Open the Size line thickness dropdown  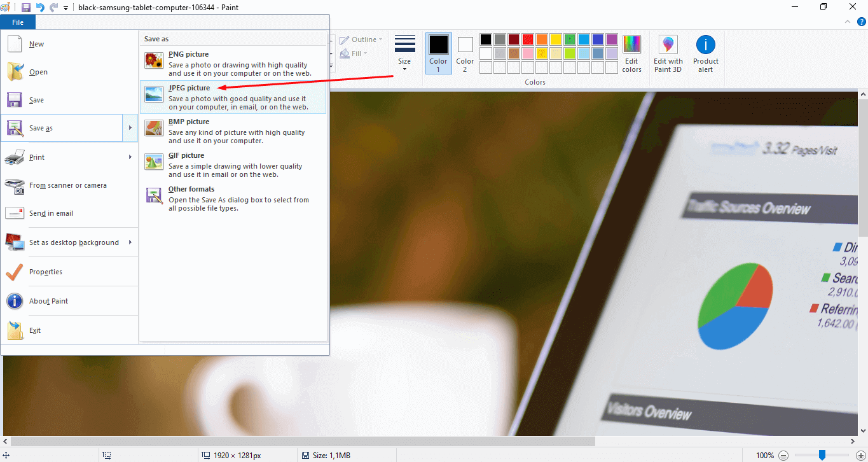(404, 53)
